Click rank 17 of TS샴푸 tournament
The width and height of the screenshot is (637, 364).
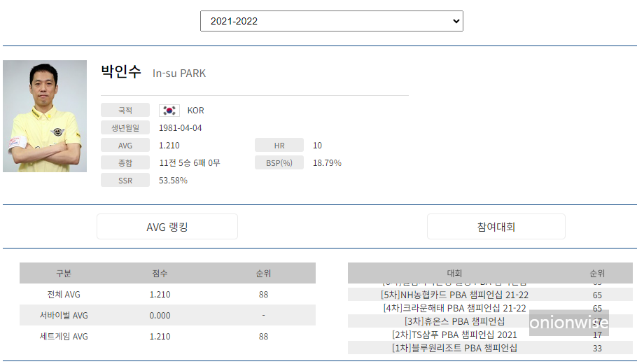click(x=597, y=335)
